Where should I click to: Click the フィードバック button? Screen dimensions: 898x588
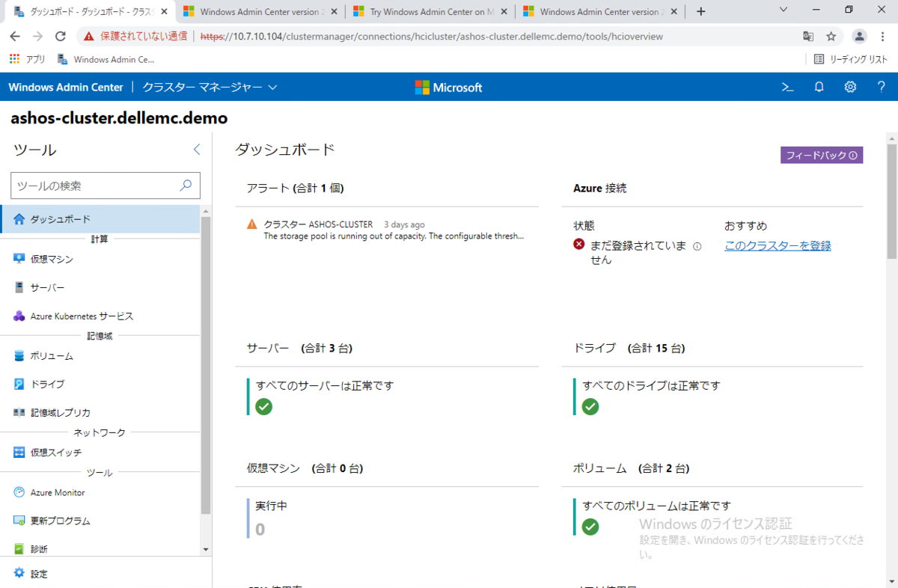pos(822,156)
